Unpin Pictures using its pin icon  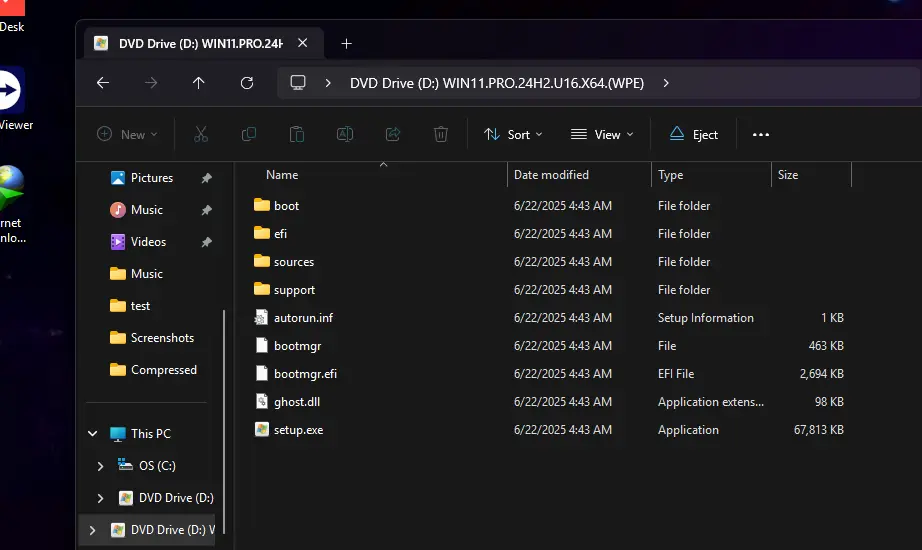[x=206, y=178]
